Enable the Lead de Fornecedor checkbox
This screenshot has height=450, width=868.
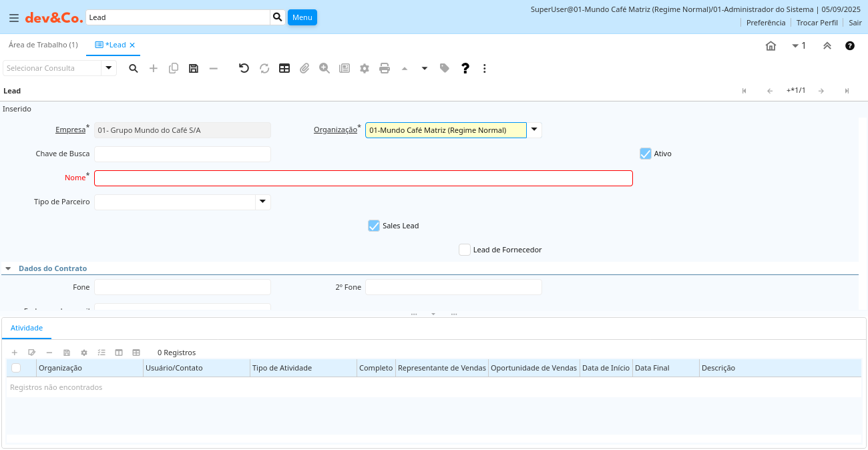click(x=465, y=250)
